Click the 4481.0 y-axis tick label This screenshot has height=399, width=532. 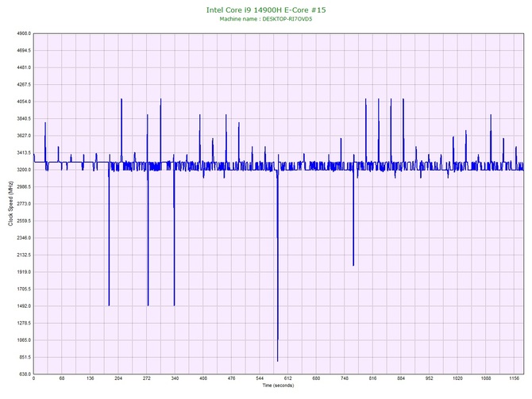point(24,67)
